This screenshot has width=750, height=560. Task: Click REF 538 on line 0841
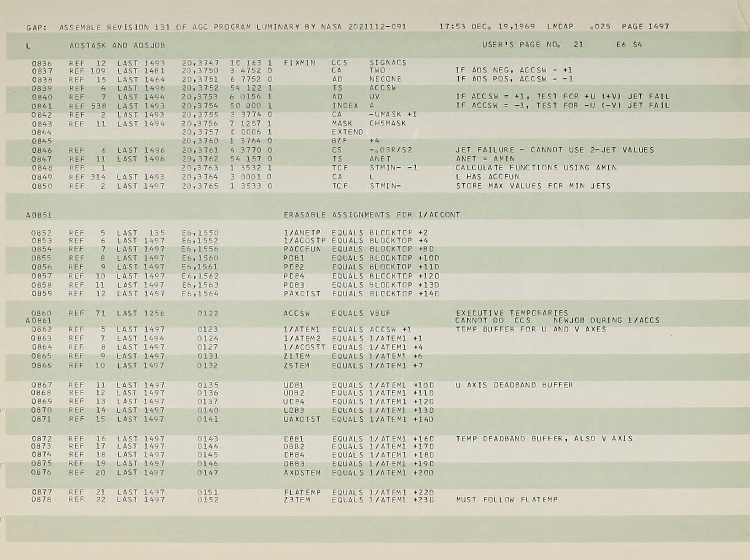[x=87, y=106]
